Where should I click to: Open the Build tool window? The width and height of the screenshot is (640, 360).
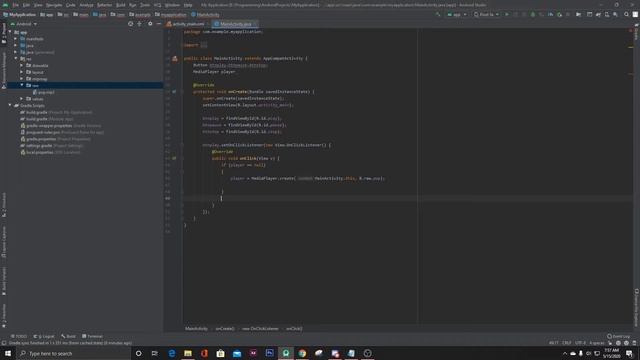(x=69, y=336)
